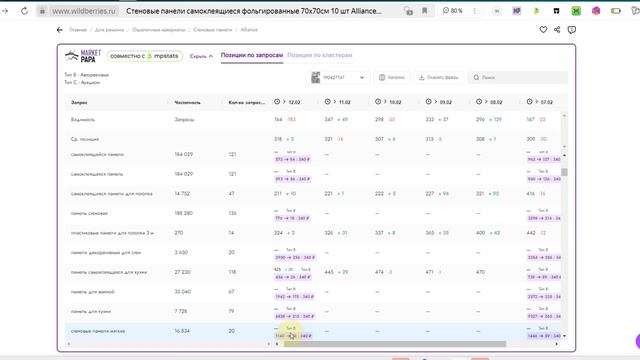Click the right arrow of horizontal scrollbar
The image size is (640, 360).
click(x=557, y=344)
